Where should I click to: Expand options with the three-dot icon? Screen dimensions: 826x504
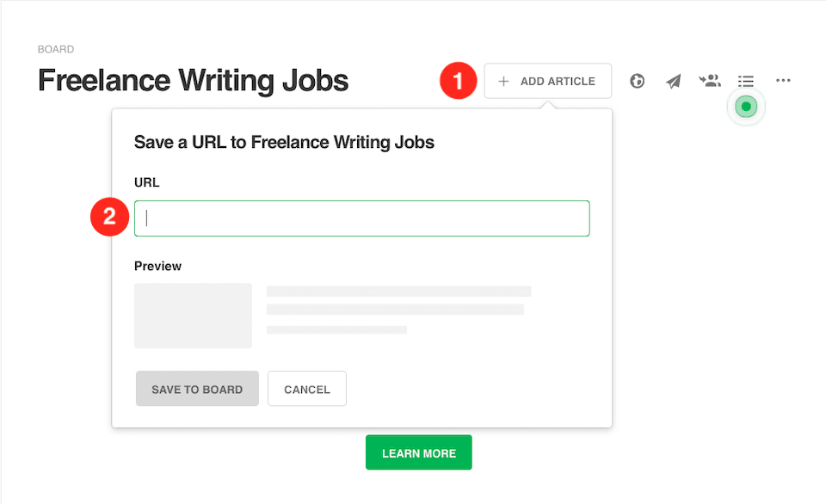783,80
